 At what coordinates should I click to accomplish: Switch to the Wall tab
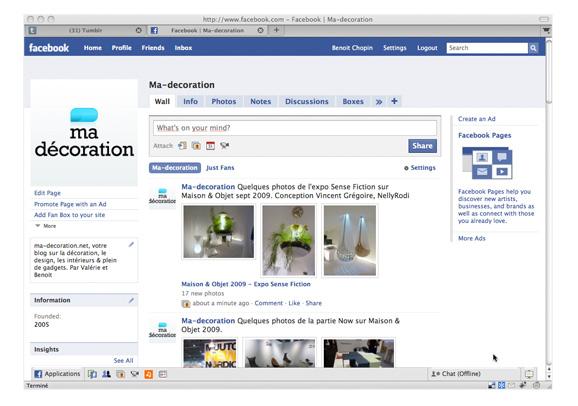tap(162, 101)
